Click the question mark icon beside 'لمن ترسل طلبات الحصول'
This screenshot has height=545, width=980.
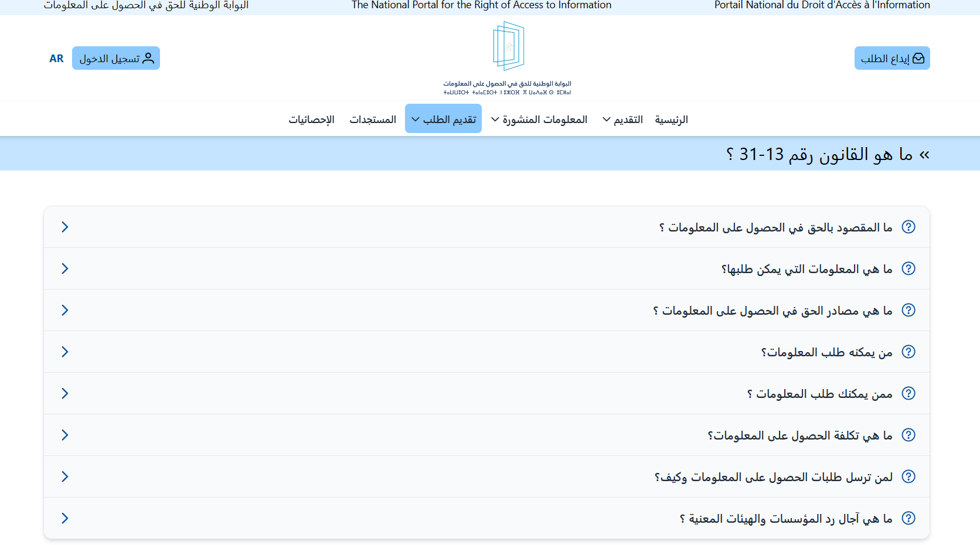click(x=908, y=476)
